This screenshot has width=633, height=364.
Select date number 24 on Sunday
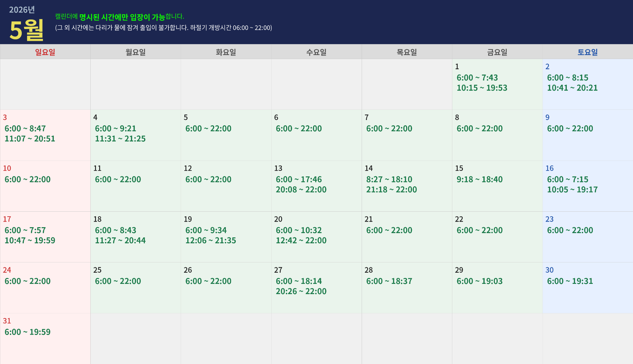click(7, 270)
